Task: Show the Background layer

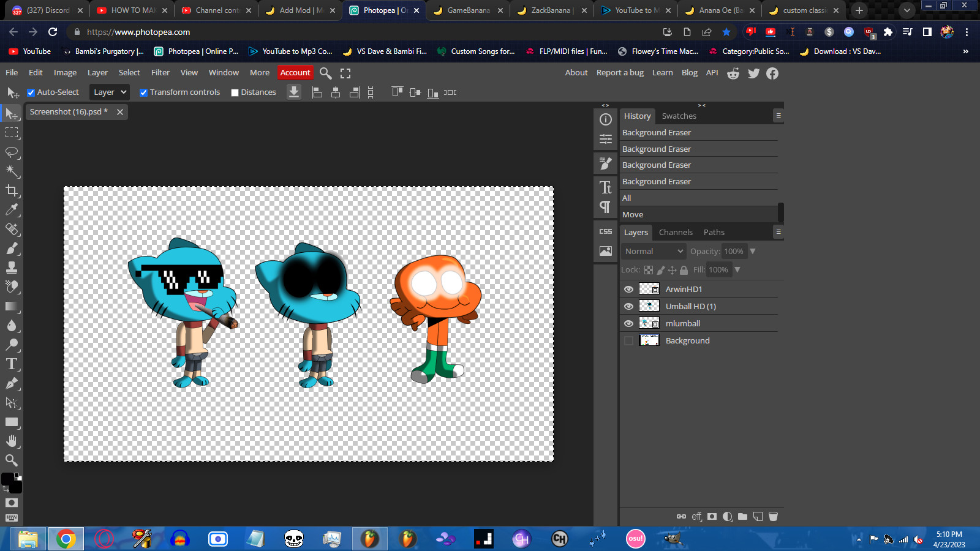Action: pos(628,340)
